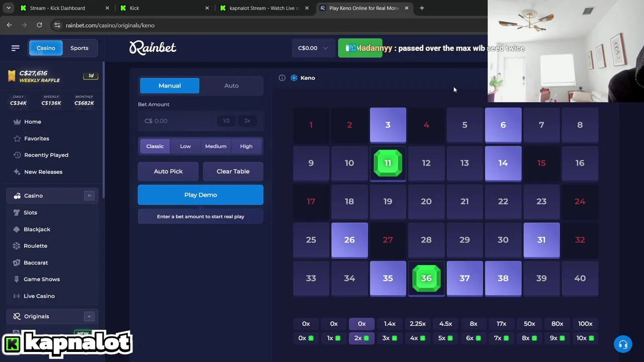Click the green deposit button
This screenshot has height=362, width=644.
click(360, 48)
